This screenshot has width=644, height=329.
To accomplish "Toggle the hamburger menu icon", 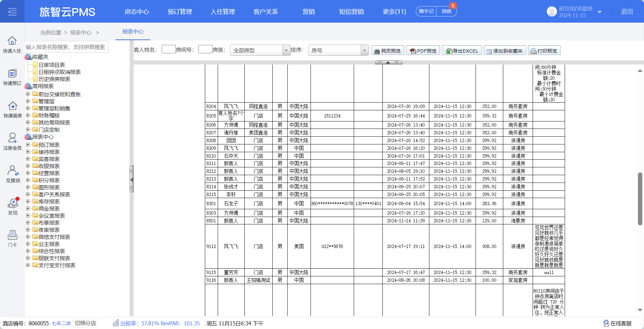I will click(12, 12).
